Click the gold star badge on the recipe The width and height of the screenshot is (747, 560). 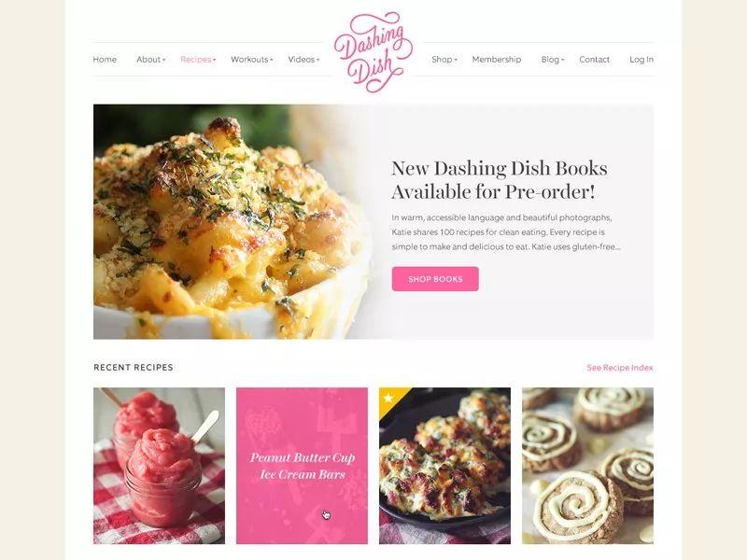(x=388, y=398)
